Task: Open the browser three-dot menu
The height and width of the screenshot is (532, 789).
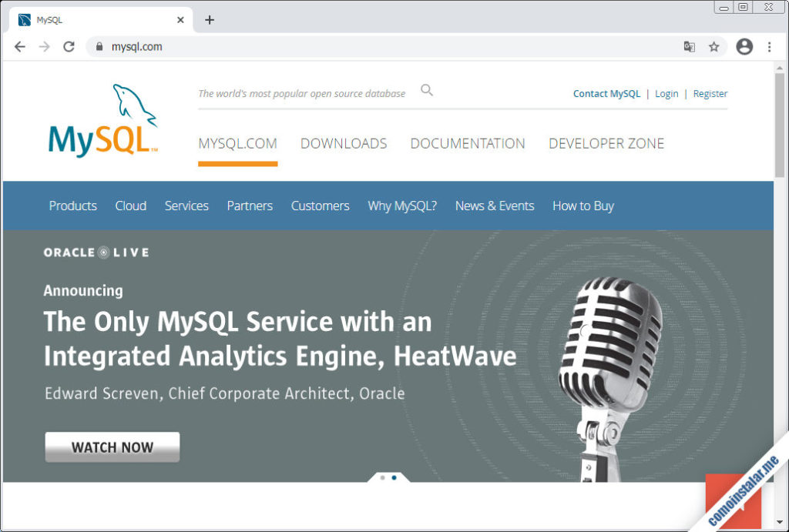Action: (x=768, y=47)
